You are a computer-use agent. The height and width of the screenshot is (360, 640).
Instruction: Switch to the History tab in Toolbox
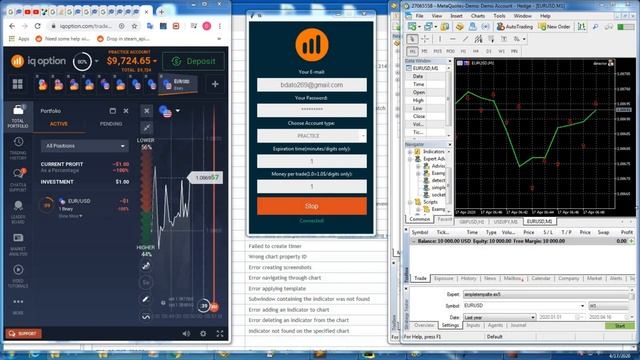(x=468, y=278)
